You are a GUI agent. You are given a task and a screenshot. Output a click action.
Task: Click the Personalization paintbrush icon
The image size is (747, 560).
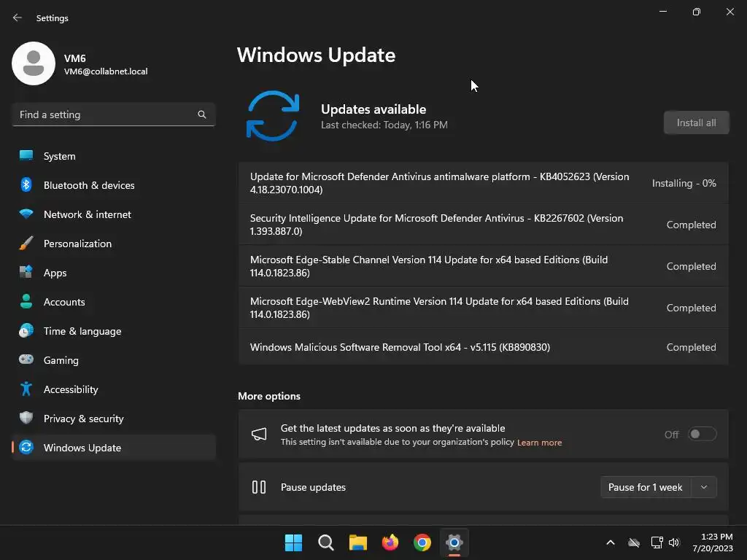[x=26, y=244]
